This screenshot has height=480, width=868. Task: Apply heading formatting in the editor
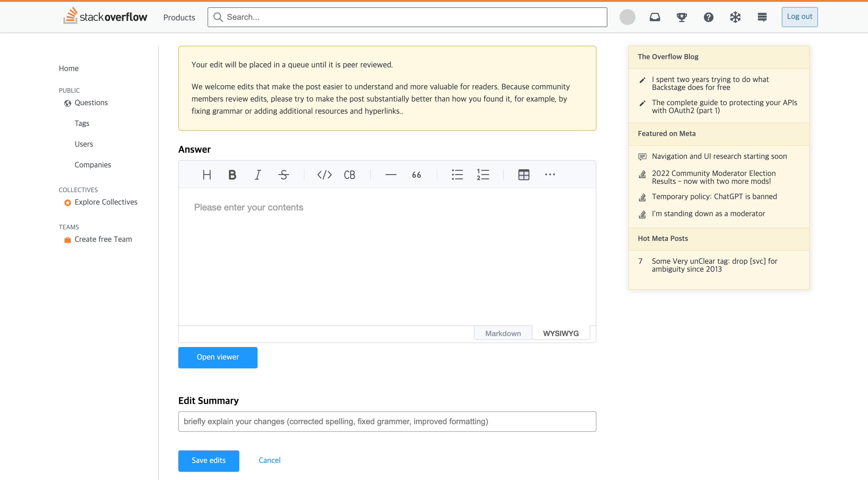click(207, 174)
